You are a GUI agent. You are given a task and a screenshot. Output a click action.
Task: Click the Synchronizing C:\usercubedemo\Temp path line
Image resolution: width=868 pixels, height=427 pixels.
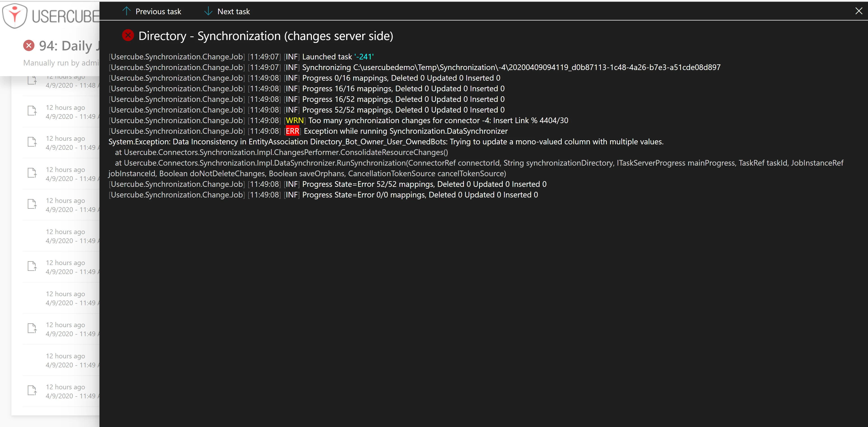pyautogui.click(x=415, y=67)
